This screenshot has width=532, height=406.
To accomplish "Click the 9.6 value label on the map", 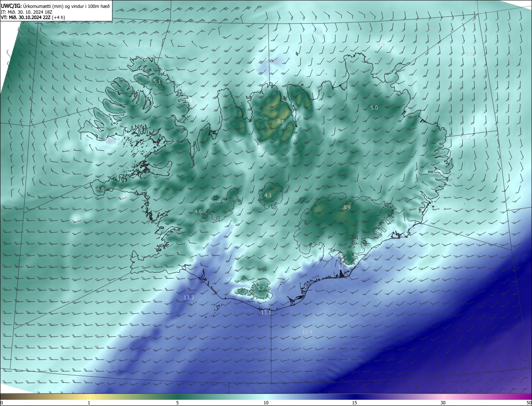I will pos(469,54).
